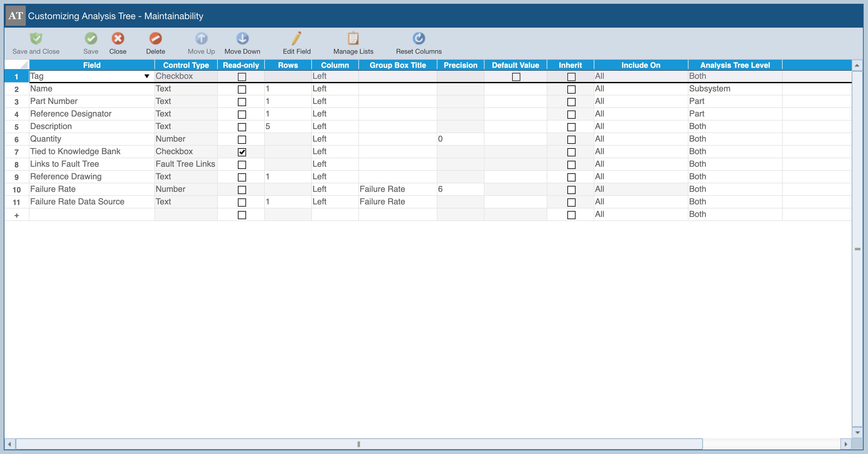
Task: Click the Control Type column header
Action: [186, 65]
